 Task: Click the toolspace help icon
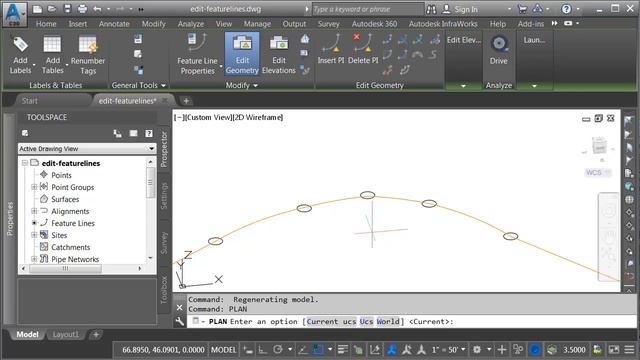(149, 133)
